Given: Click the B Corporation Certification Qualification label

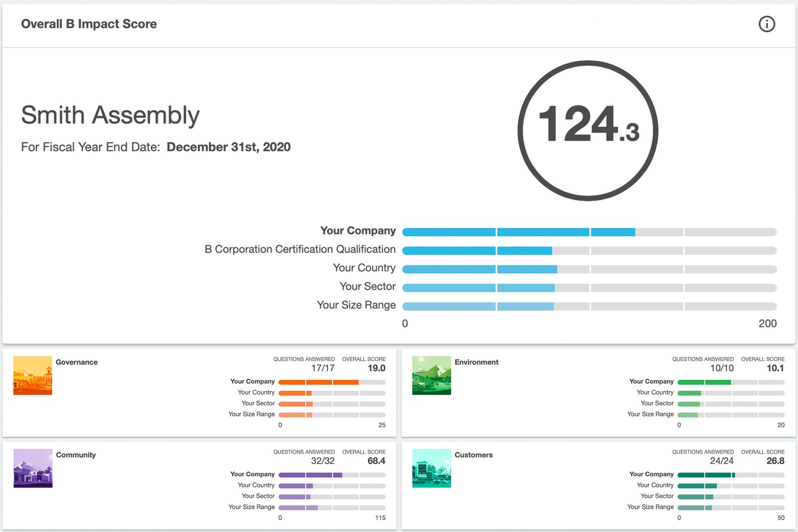Looking at the screenshot, I should click(x=300, y=249).
